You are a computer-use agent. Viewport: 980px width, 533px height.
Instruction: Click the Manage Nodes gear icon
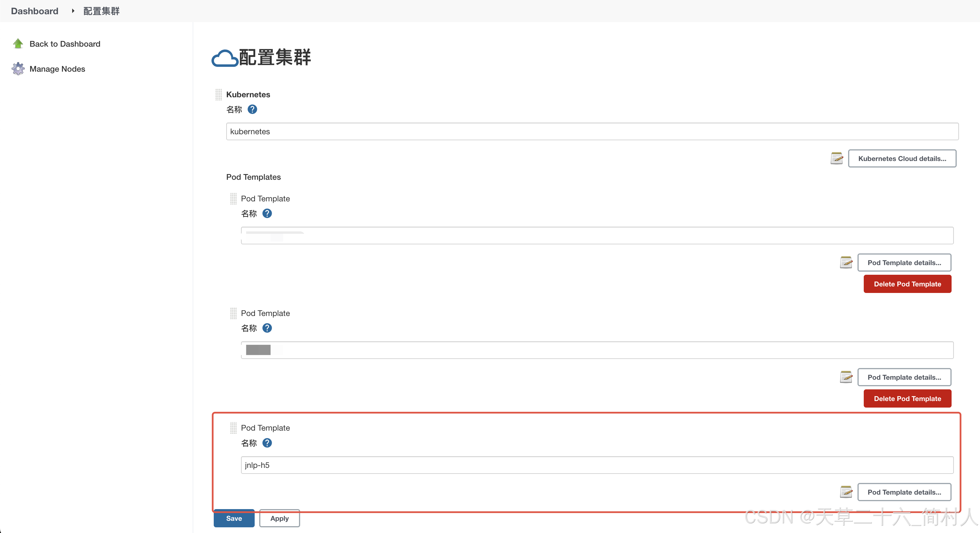point(18,69)
